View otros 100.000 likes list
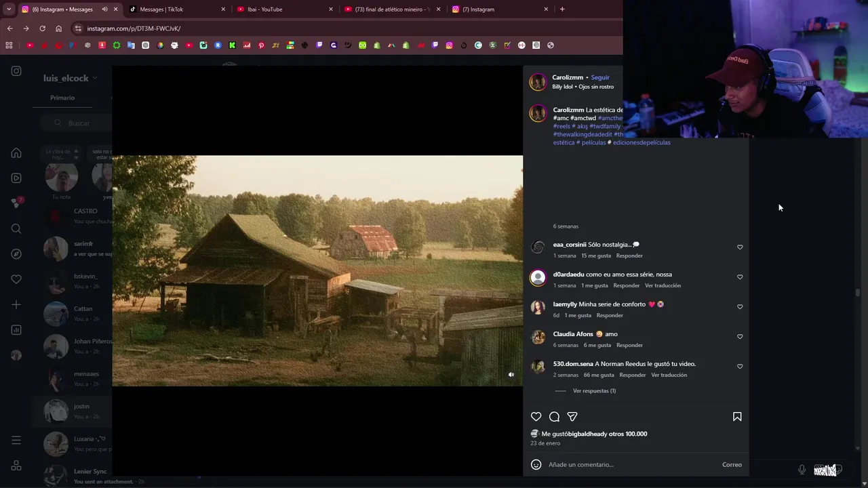This screenshot has width=868, height=488. point(628,434)
